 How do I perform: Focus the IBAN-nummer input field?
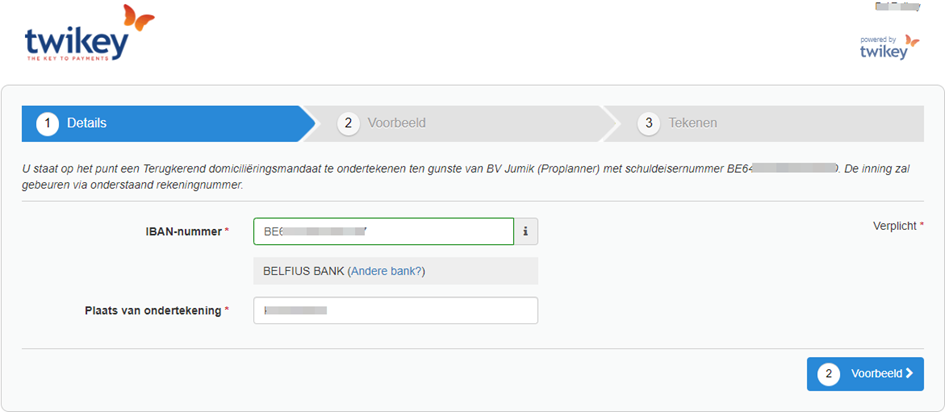point(384,231)
